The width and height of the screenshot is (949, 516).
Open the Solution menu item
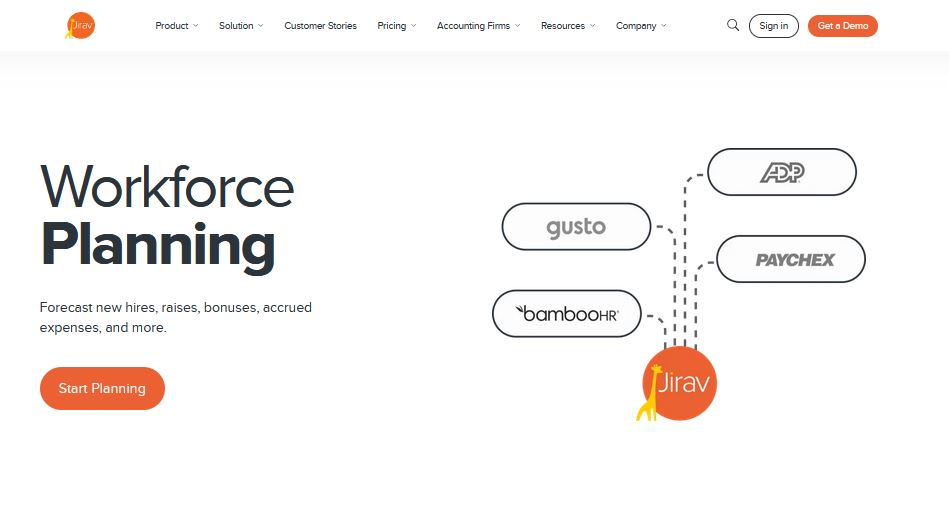(236, 26)
